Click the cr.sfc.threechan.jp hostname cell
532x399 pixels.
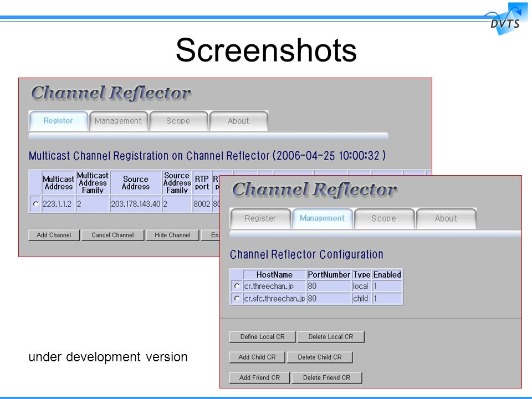click(x=274, y=299)
